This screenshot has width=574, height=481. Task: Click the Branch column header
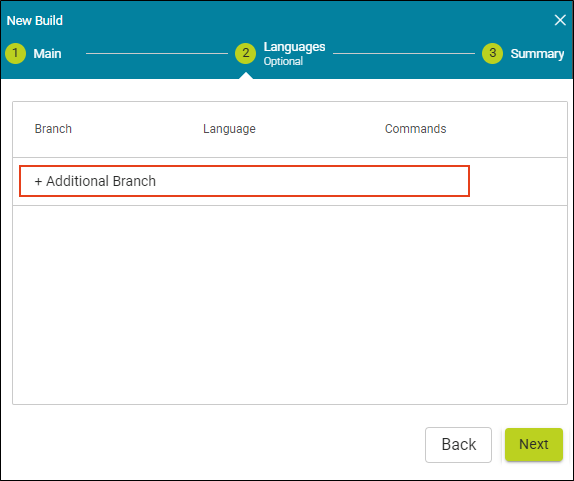[53, 129]
